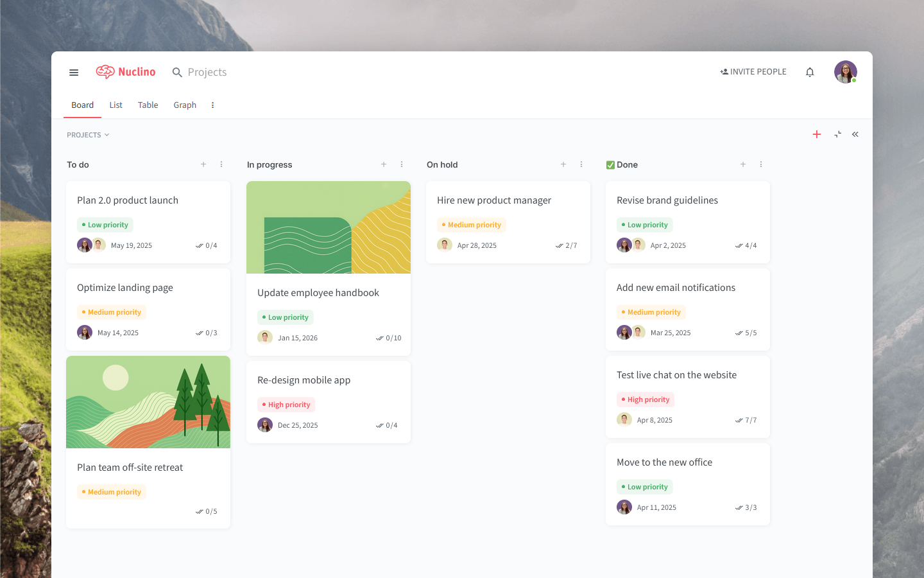Image resolution: width=924 pixels, height=578 pixels.
Task: Open your profile avatar in the top right
Action: [x=845, y=71]
